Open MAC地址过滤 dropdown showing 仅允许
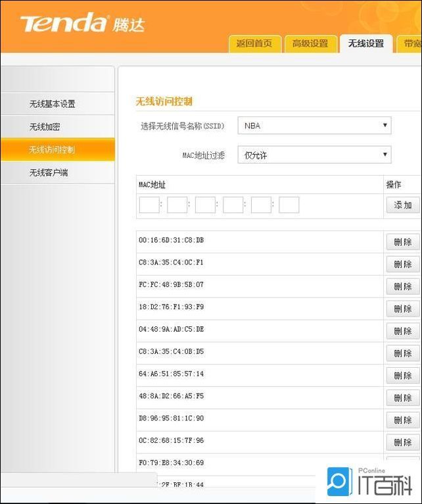The image size is (422, 504). pos(314,155)
